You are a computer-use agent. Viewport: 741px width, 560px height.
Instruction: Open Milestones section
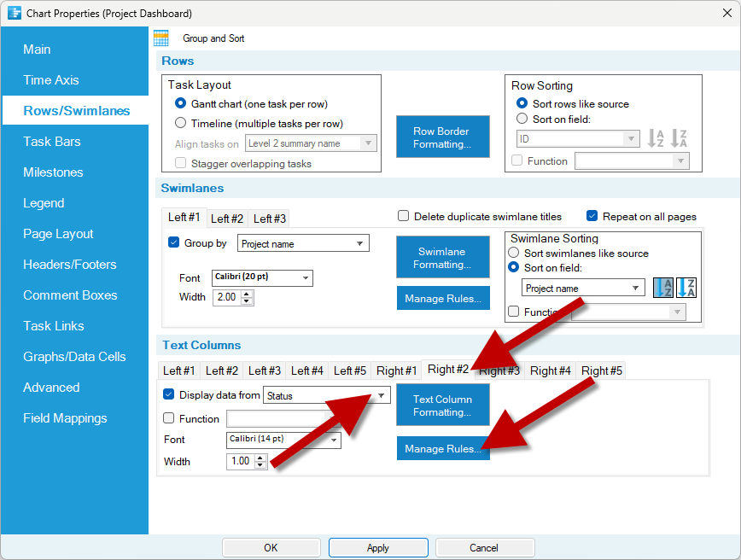coord(53,172)
